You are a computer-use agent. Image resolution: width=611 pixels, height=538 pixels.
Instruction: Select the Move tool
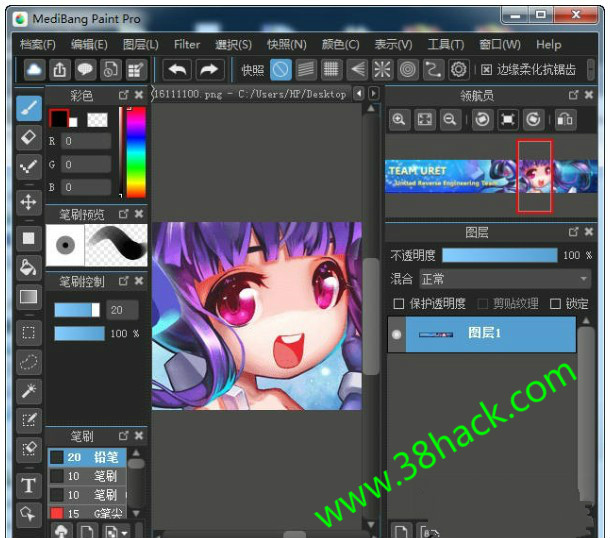tap(29, 203)
